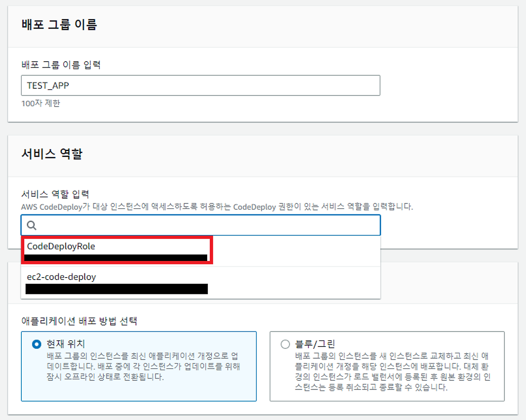The width and height of the screenshot is (526, 420).
Task: Click the 배포 그룹 이름 입력 label
Action: 62,65
